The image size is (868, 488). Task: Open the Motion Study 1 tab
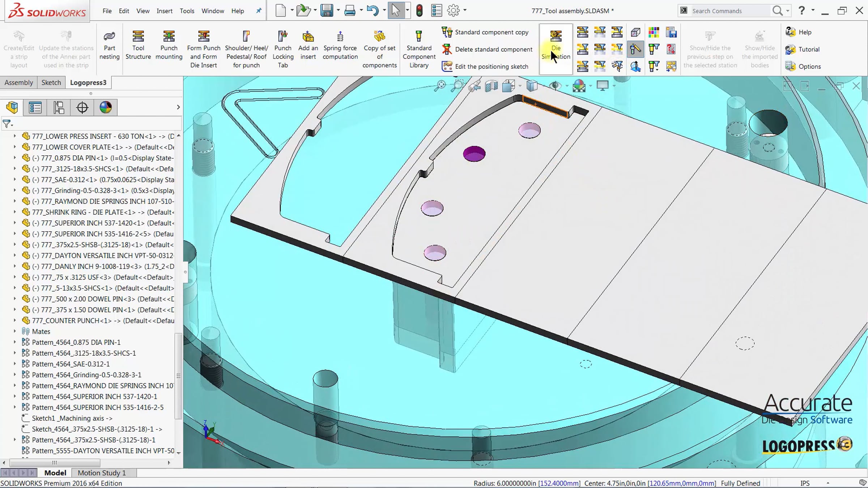tap(102, 473)
